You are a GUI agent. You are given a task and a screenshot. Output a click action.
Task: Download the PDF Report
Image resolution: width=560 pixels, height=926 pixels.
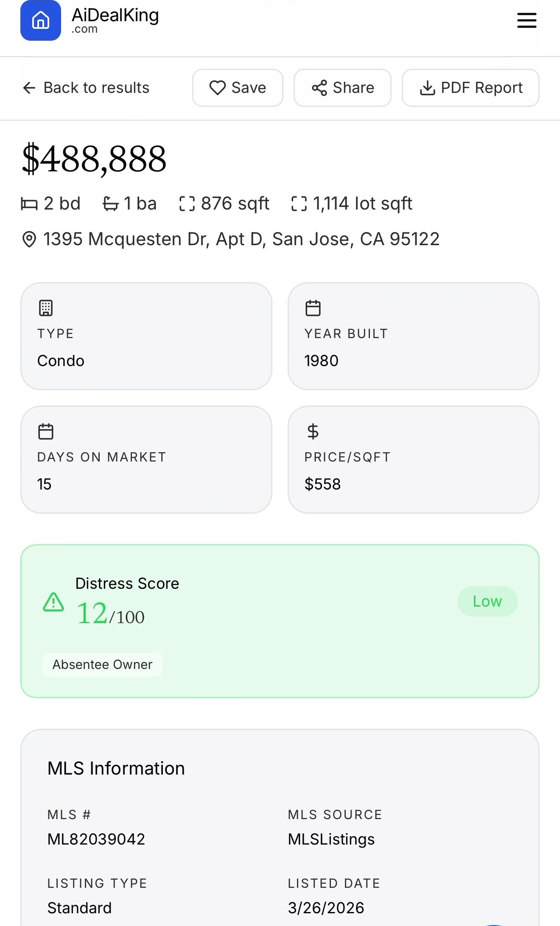tap(470, 88)
